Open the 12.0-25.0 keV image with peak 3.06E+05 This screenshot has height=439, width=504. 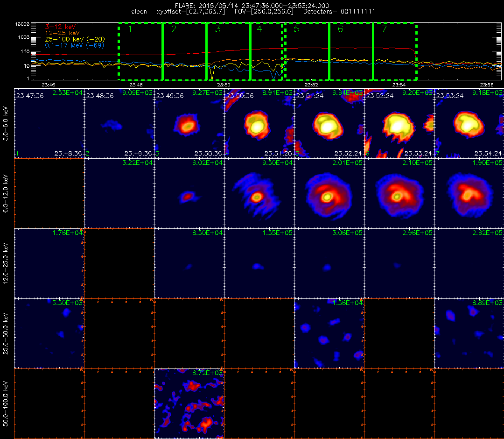(329, 263)
